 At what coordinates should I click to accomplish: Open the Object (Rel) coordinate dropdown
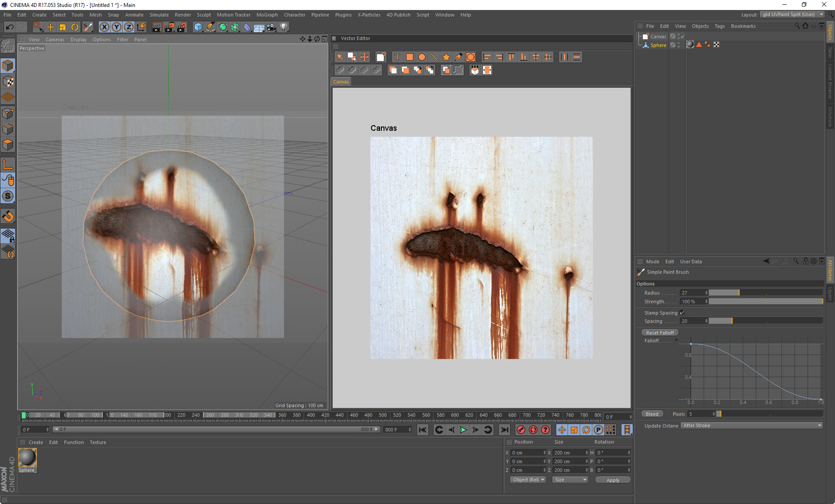pos(528,480)
